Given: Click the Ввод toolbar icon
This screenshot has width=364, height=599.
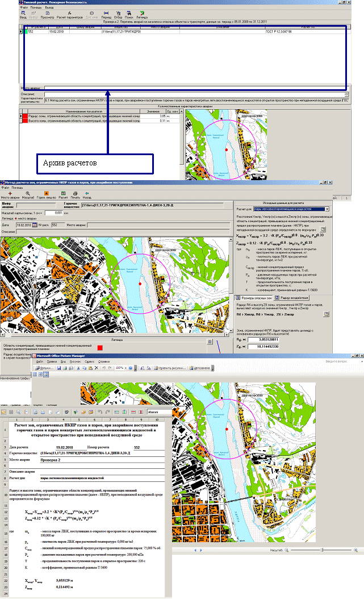Looking at the screenshot, I should (23, 14).
